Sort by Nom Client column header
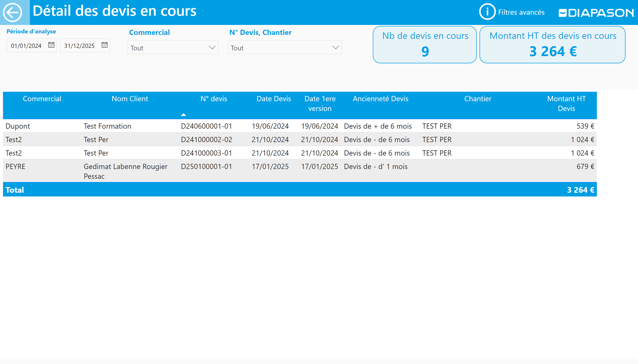 (x=129, y=99)
